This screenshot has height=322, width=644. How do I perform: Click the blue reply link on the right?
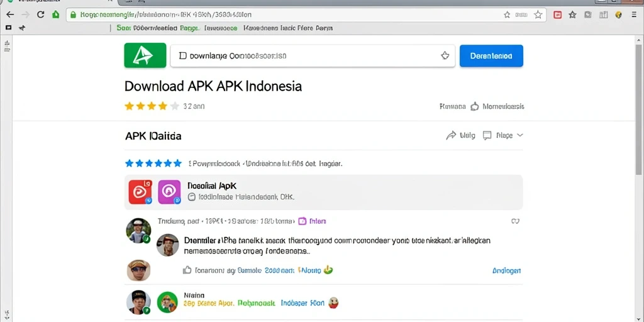point(506,270)
